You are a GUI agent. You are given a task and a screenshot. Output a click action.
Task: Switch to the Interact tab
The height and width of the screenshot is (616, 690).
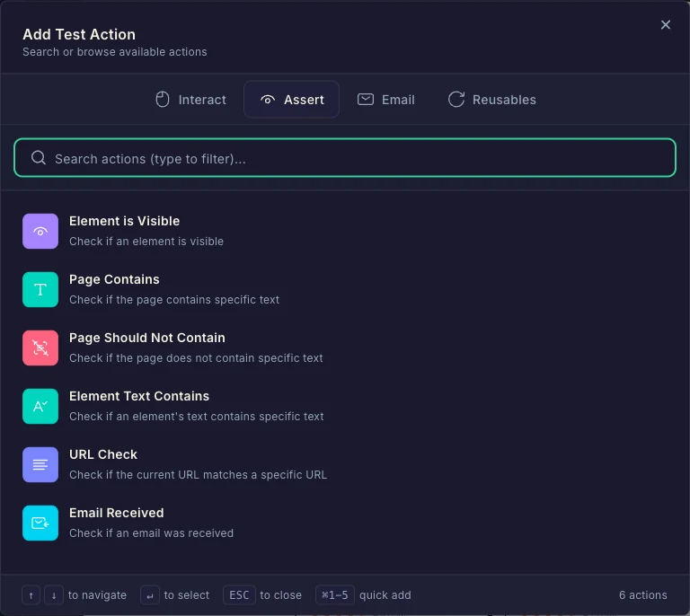(191, 100)
